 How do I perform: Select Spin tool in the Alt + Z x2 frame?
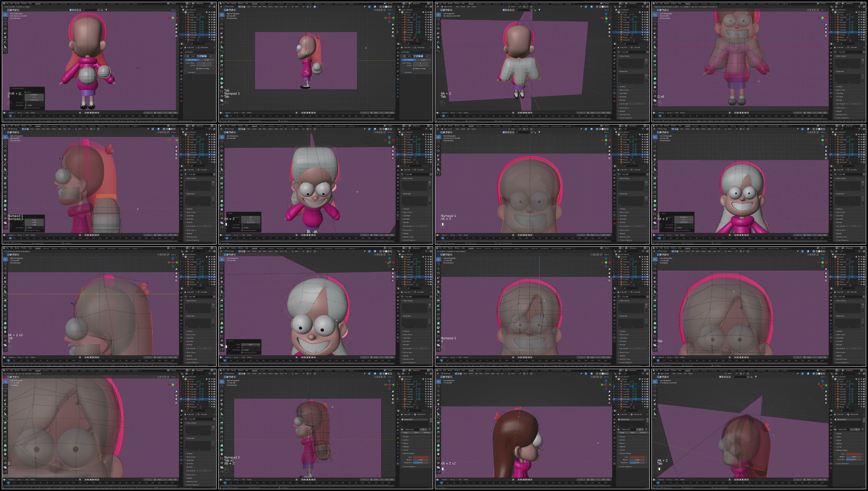438,450
